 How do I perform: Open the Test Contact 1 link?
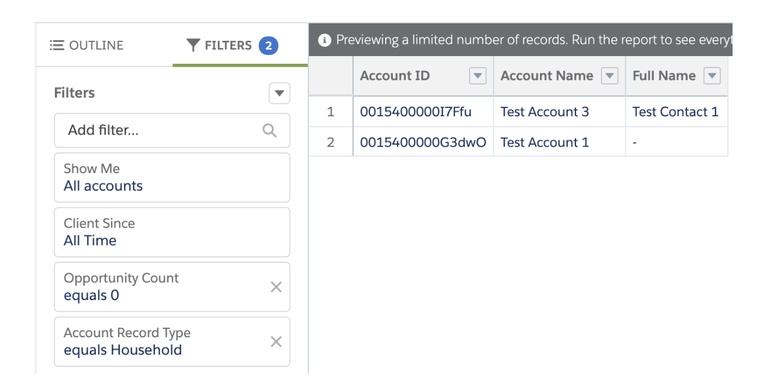(675, 112)
